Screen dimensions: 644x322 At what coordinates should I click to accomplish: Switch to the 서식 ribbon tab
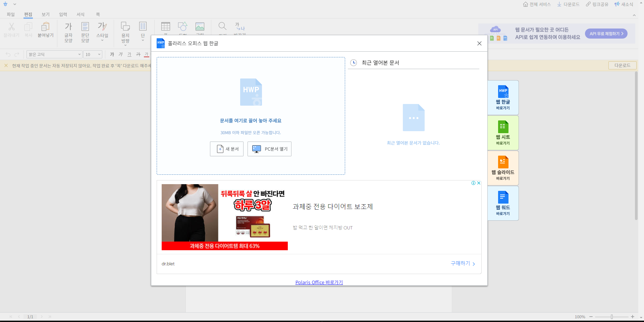pos(80,14)
